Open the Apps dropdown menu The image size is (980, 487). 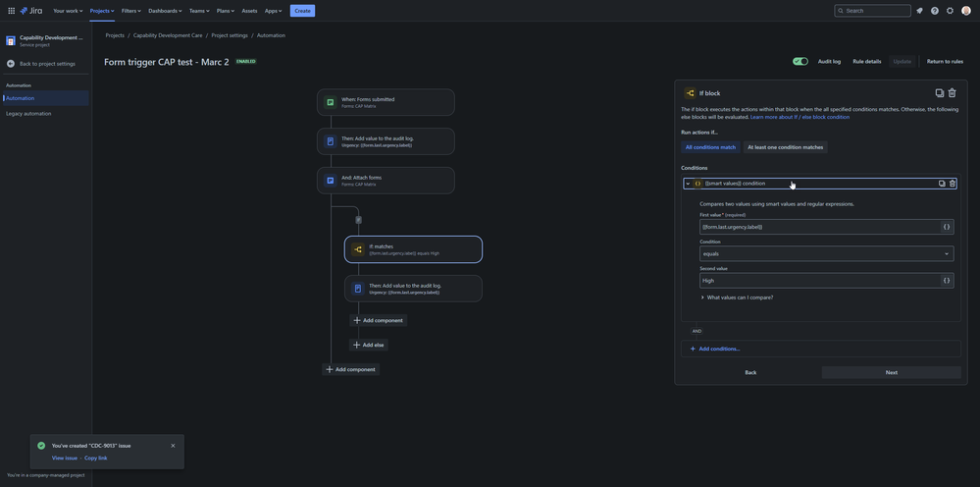[273, 11]
